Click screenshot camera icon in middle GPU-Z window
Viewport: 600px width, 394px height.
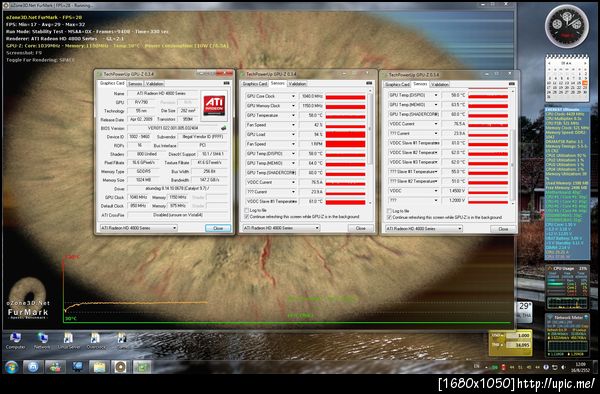click(369, 83)
